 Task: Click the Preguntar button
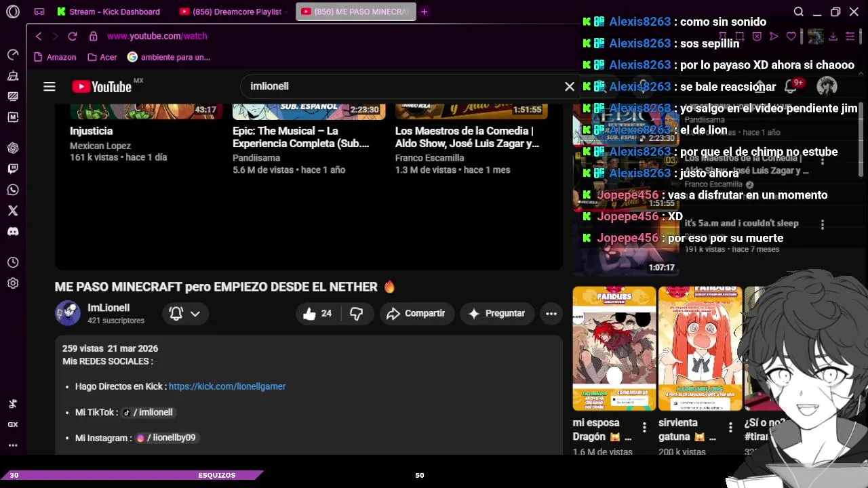497,313
